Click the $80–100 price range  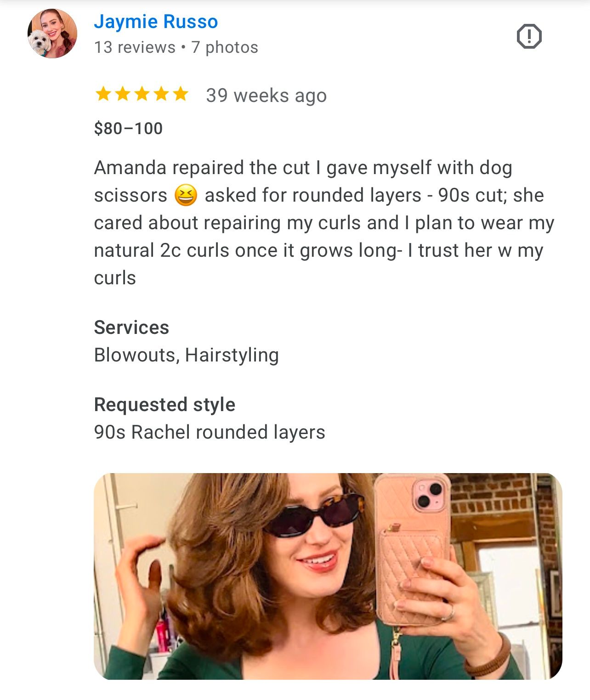(x=128, y=128)
